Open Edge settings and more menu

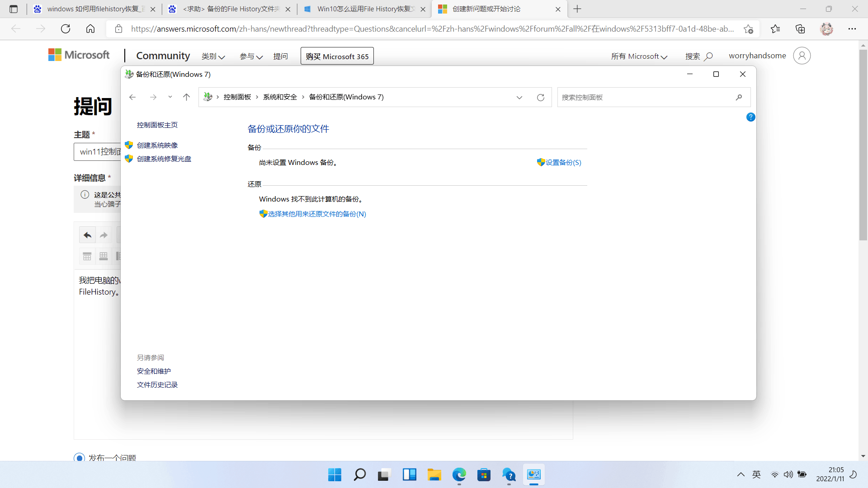(852, 29)
